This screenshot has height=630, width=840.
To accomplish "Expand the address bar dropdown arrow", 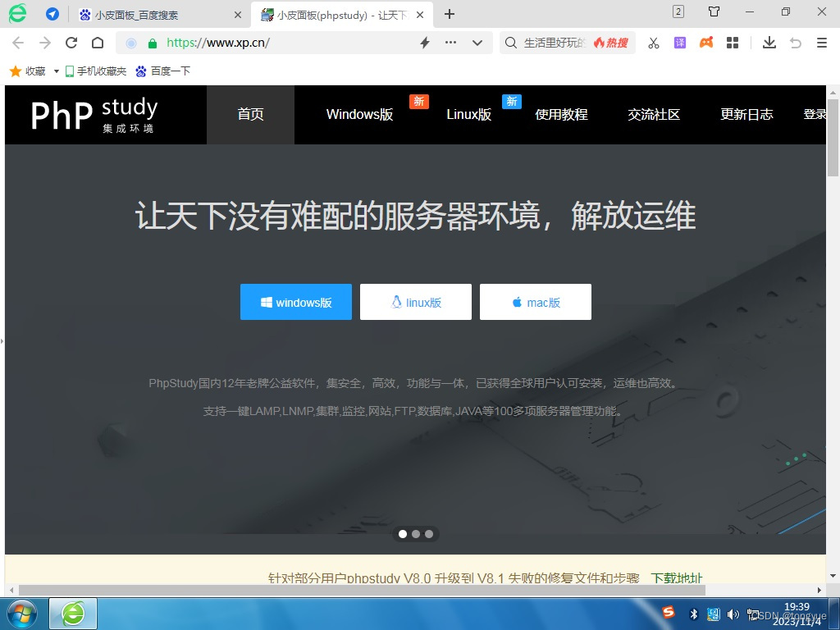I will (477, 42).
